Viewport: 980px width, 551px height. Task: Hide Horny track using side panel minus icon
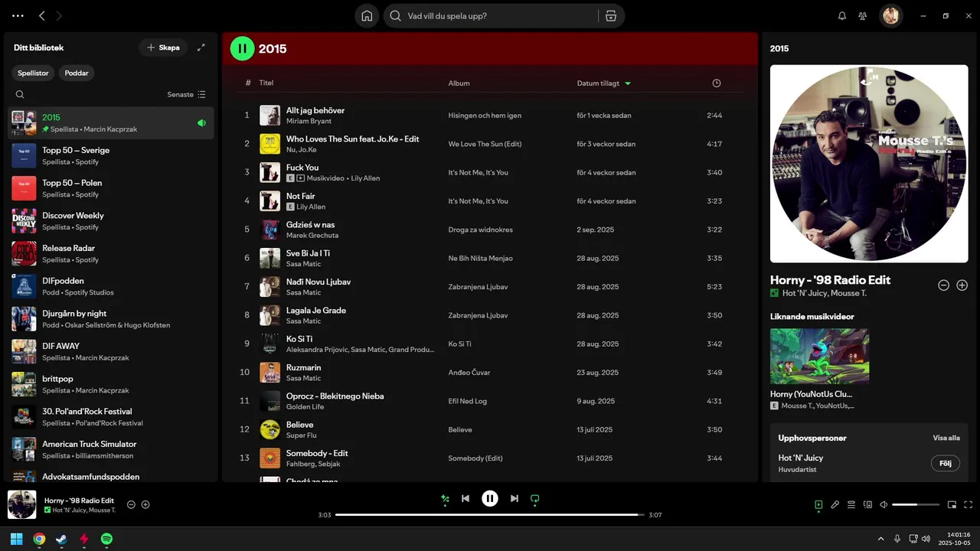[x=944, y=285]
